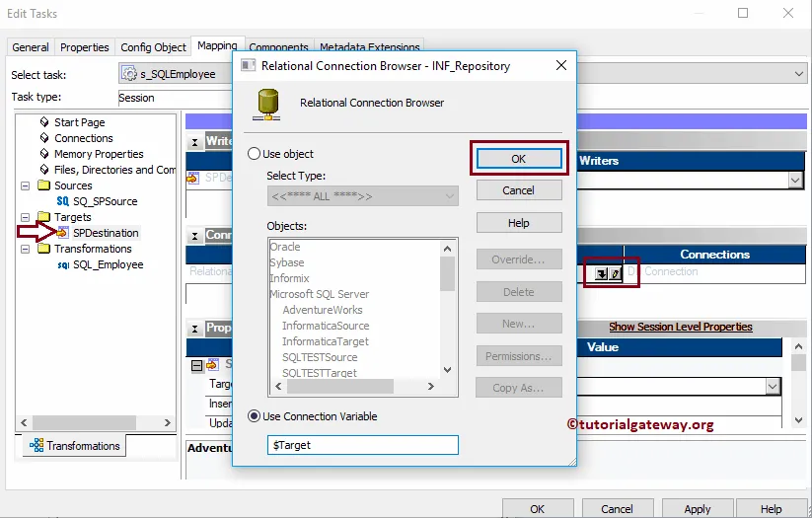Open the Writers dropdown list
The height and width of the screenshot is (518, 812).
tap(795, 181)
